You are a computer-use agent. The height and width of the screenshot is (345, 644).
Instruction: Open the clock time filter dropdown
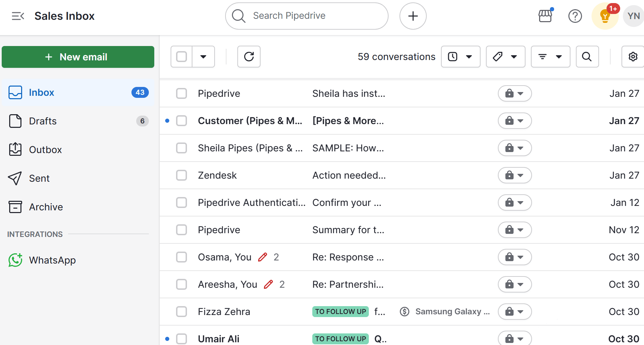point(461,57)
